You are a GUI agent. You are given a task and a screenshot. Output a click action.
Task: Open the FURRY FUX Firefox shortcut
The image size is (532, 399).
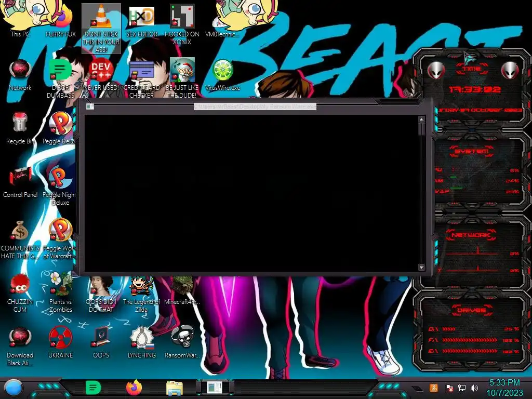point(60,20)
